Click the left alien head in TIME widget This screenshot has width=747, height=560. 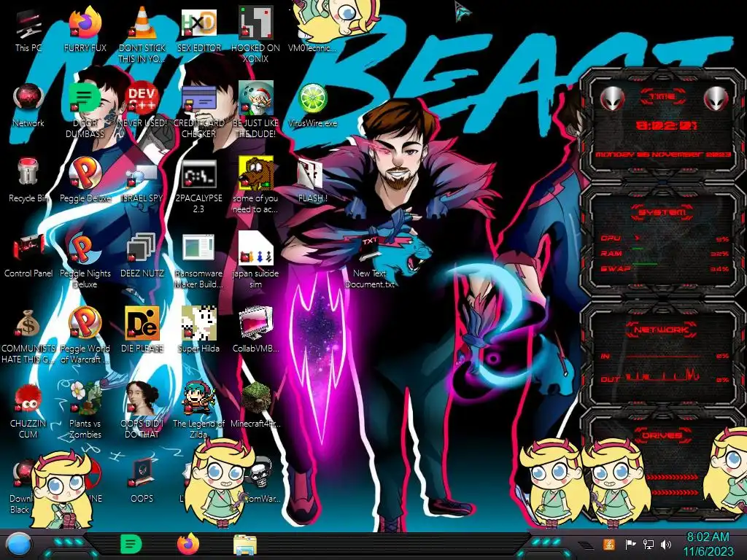(x=612, y=99)
